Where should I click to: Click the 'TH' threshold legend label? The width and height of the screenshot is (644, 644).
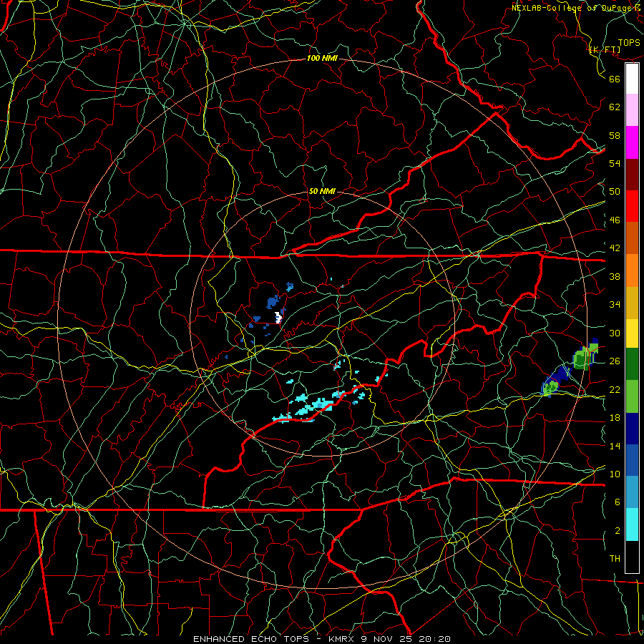(x=615, y=559)
